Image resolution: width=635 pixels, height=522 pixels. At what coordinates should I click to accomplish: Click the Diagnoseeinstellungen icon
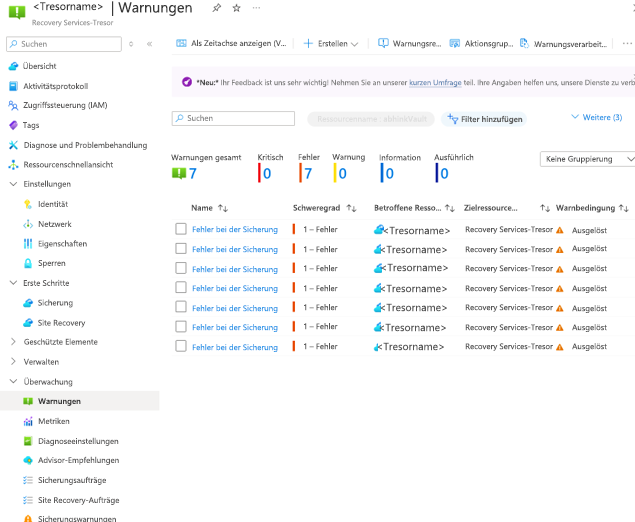(x=28, y=441)
